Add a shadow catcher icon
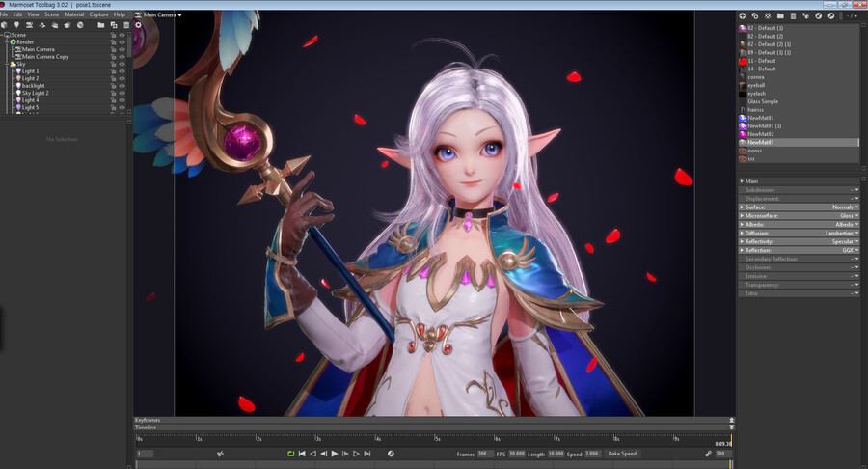 pos(68,25)
